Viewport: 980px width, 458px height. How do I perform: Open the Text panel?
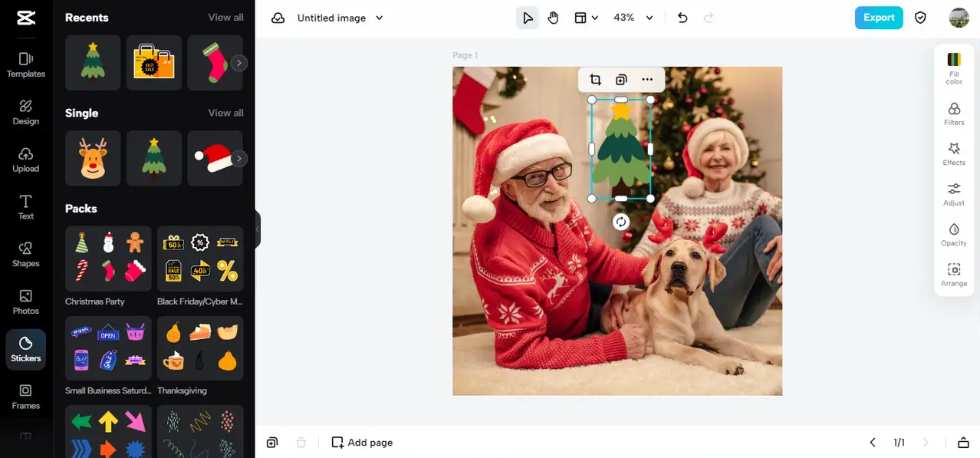click(26, 207)
